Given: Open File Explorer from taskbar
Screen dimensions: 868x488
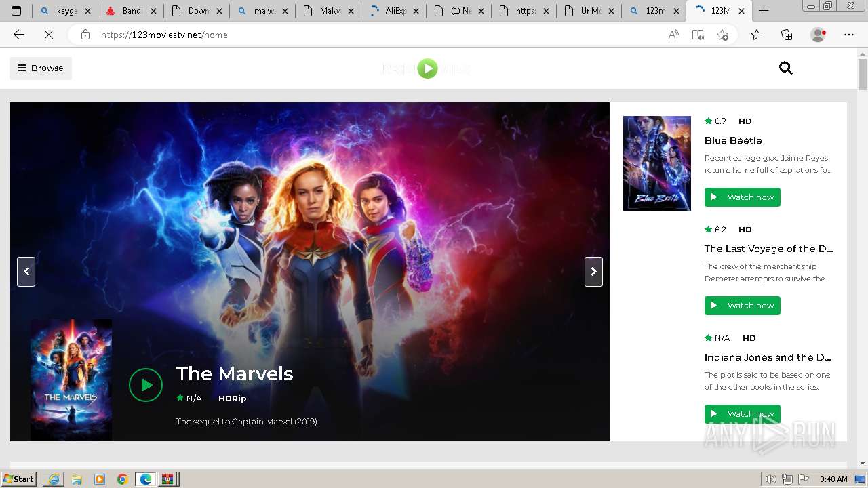Looking at the screenshot, I should 77,479.
